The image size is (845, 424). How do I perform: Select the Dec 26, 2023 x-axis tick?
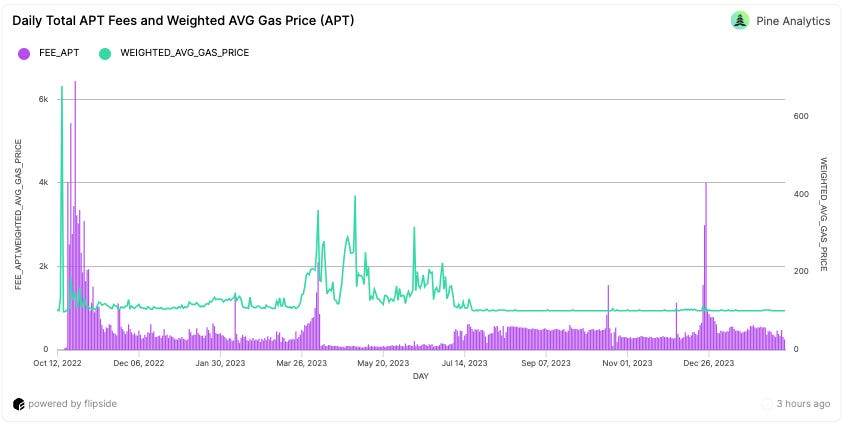coord(709,363)
